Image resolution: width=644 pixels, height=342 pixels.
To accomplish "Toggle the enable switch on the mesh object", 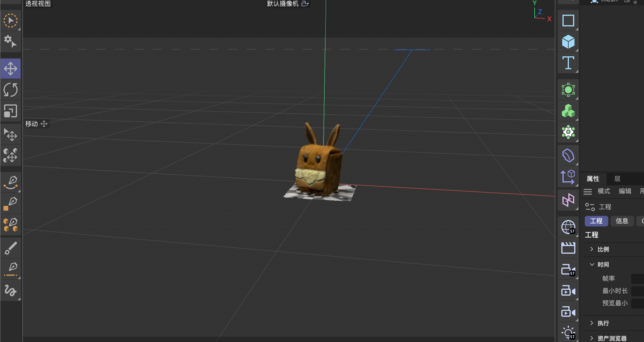I will pyautogui.click(x=627, y=1).
